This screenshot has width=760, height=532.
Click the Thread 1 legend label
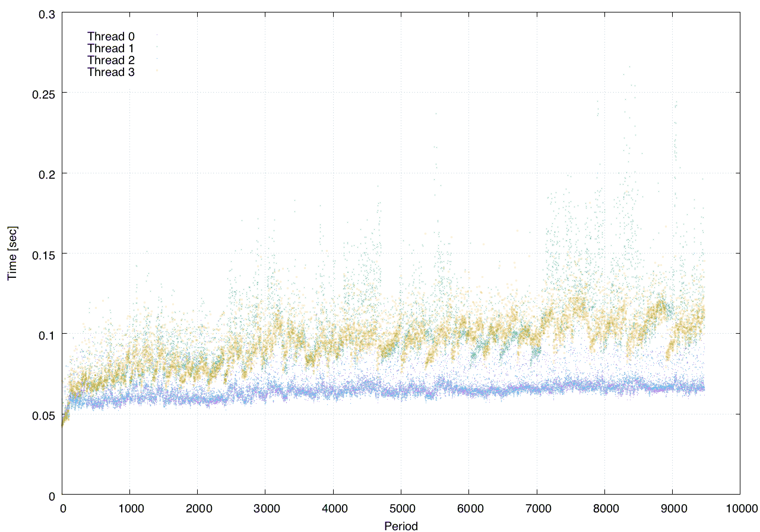coord(111,48)
